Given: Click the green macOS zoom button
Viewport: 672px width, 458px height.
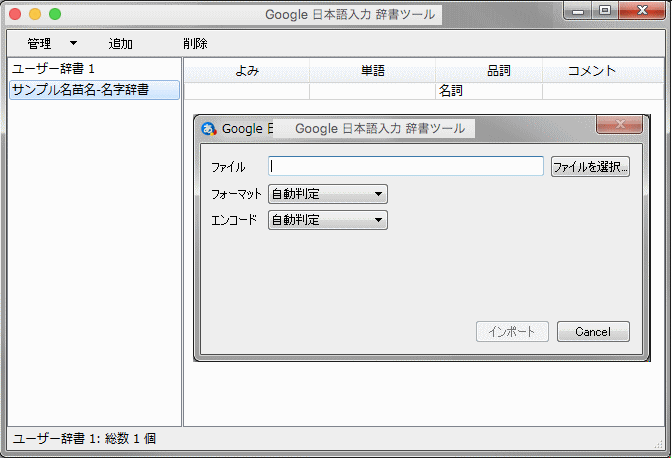Looking at the screenshot, I should (x=55, y=14).
